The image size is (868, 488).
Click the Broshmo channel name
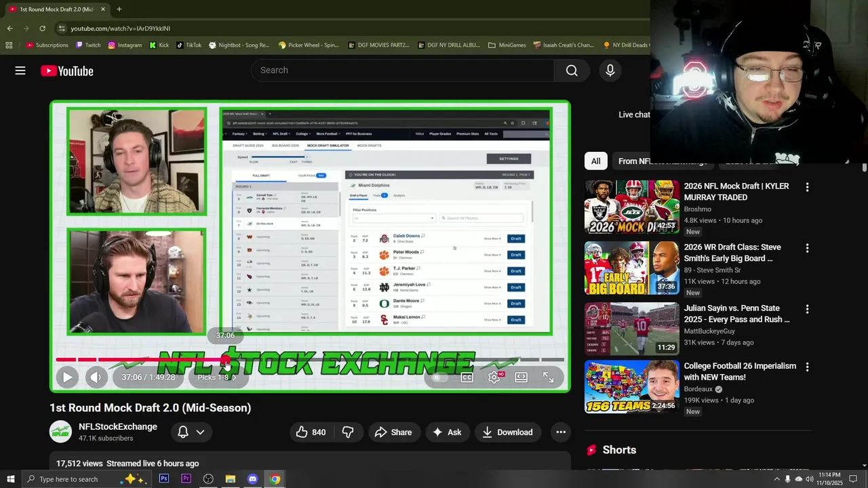coord(698,209)
